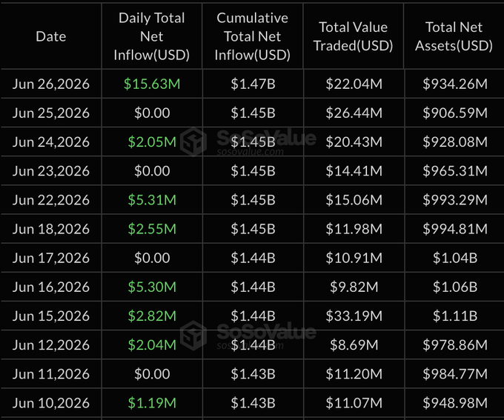
Task: Click the $984.77M net assets cell
Action: [455, 374]
